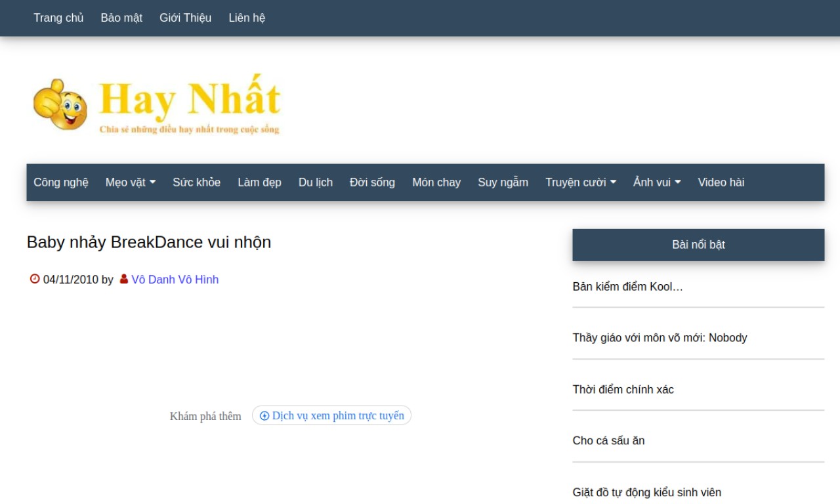This screenshot has width=840, height=504.
Task: Open the Video hài section
Action: (x=721, y=182)
